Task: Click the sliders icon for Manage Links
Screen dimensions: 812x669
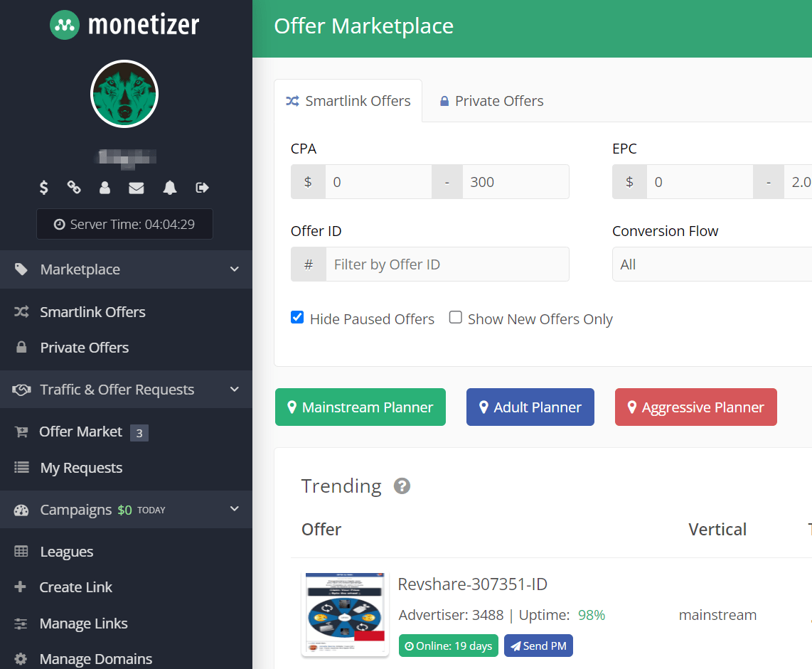Action: tap(21, 623)
